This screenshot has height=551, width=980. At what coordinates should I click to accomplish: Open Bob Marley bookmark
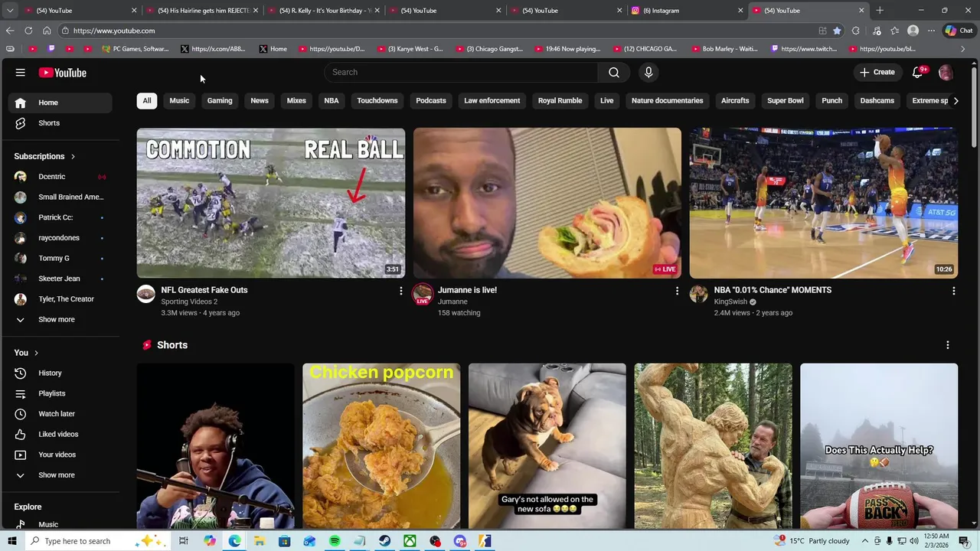tap(724, 49)
